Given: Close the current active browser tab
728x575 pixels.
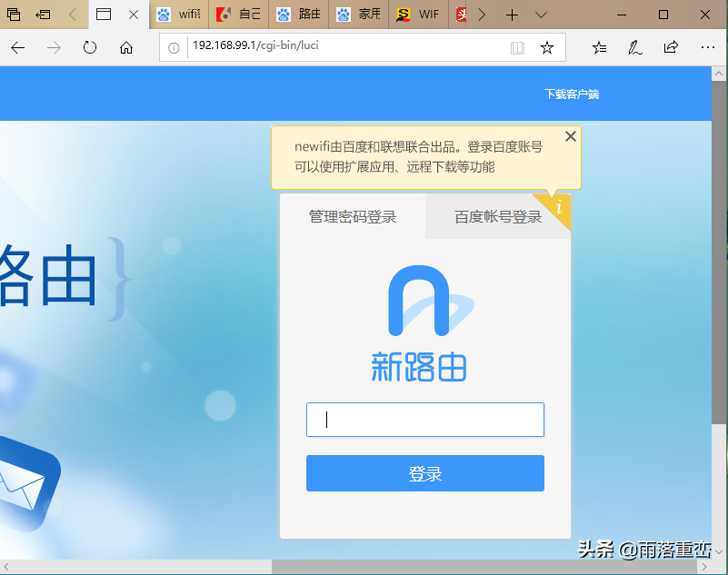Looking at the screenshot, I should [x=134, y=15].
